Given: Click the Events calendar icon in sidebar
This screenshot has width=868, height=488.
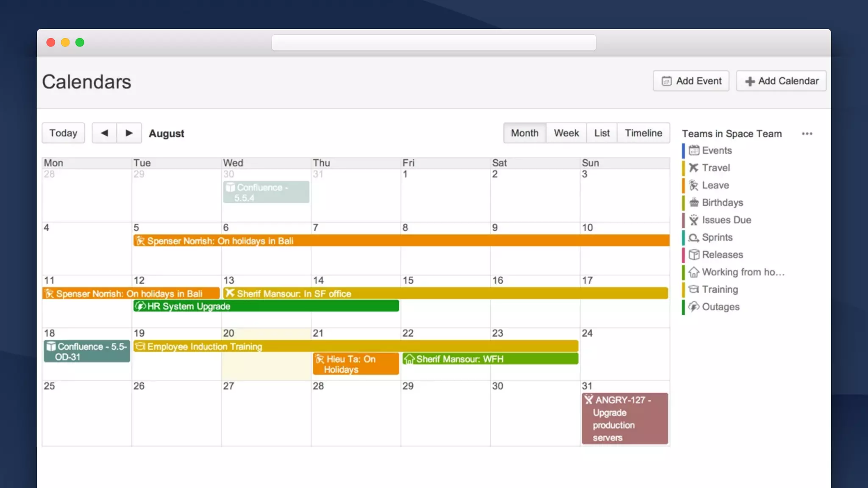Looking at the screenshot, I should click(x=694, y=150).
